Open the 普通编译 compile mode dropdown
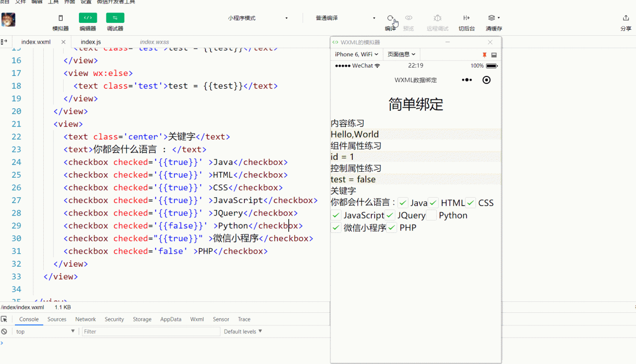The height and width of the screenshot is (364, 636). [x=345, y=18]
